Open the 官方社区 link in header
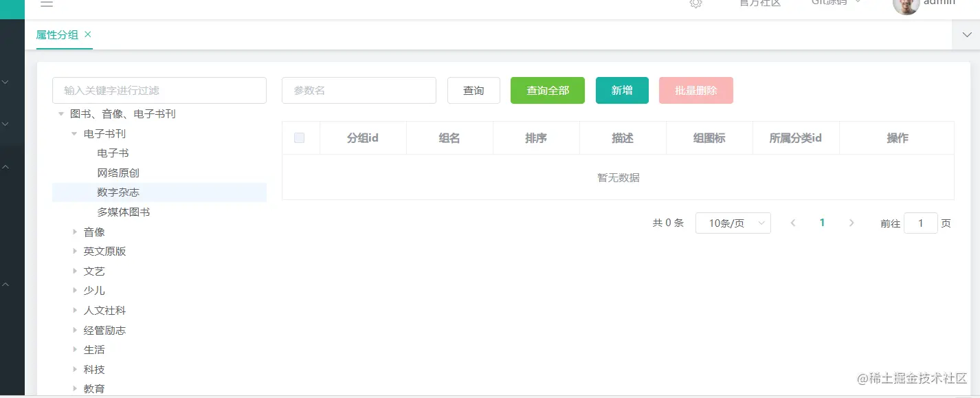This screenshot has width=980, height=398. pos(760,3)
